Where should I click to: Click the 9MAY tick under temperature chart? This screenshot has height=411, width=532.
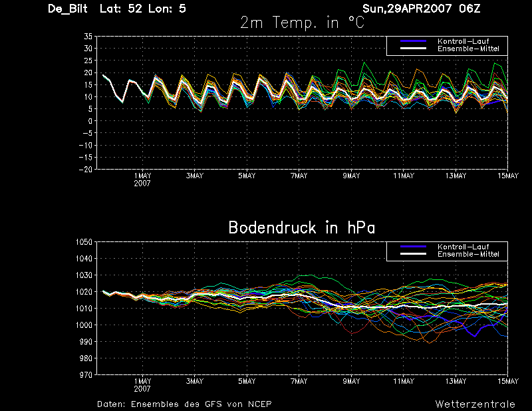tap(351, 176)
